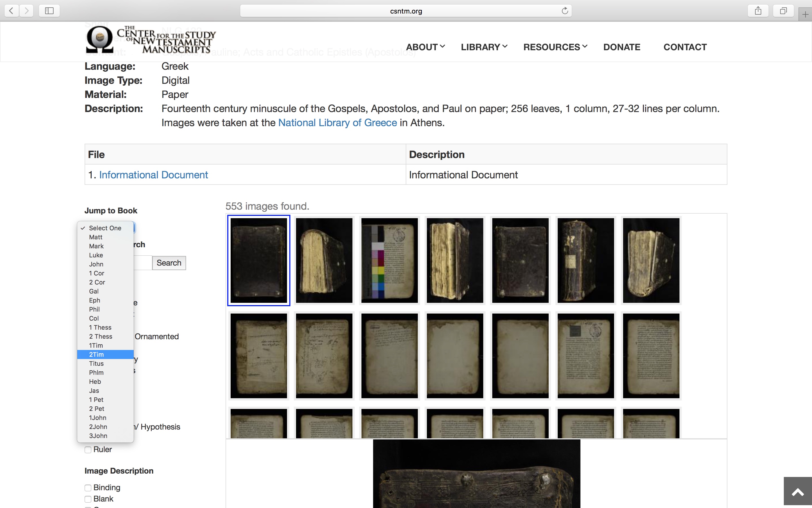Select Phlm from the book list
Viewport: 812px width, 508px height.
(x=105, y=373)
